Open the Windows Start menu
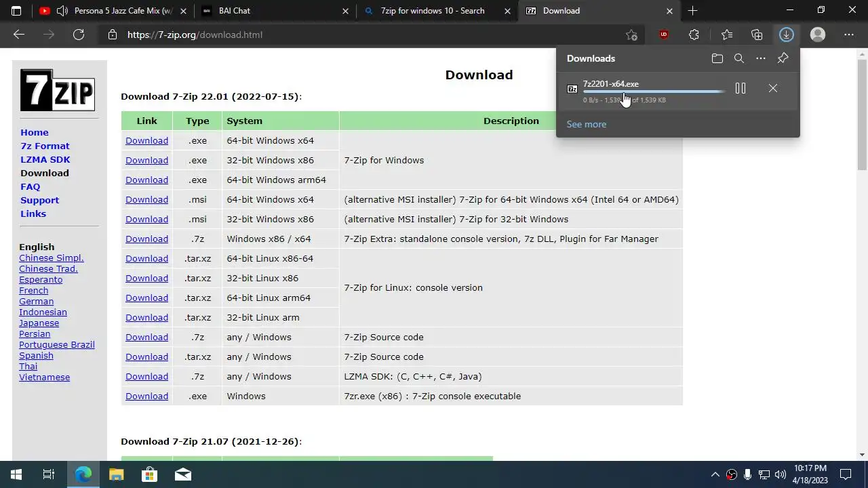This screenshot has width=868, height=488. [16, 474]
